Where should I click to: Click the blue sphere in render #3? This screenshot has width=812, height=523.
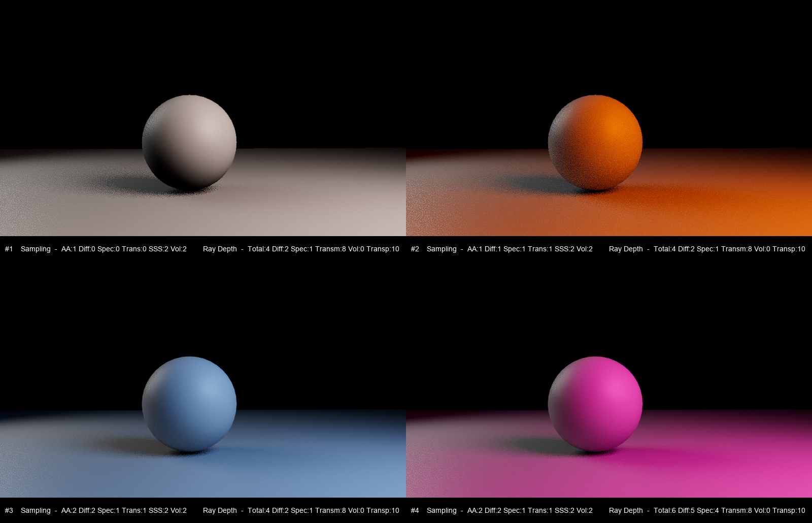(189, 404)
